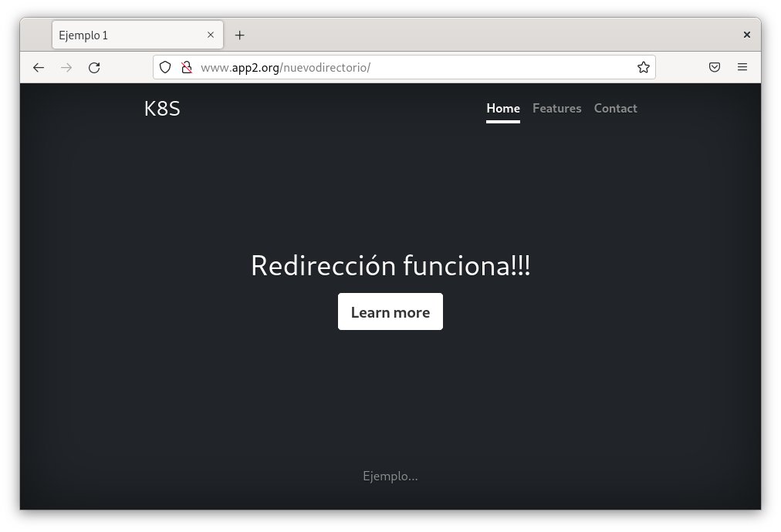Image resolution: width=781 pixels, height=532 pixels.
Task: Save page to Pocket
Action: 715,68
